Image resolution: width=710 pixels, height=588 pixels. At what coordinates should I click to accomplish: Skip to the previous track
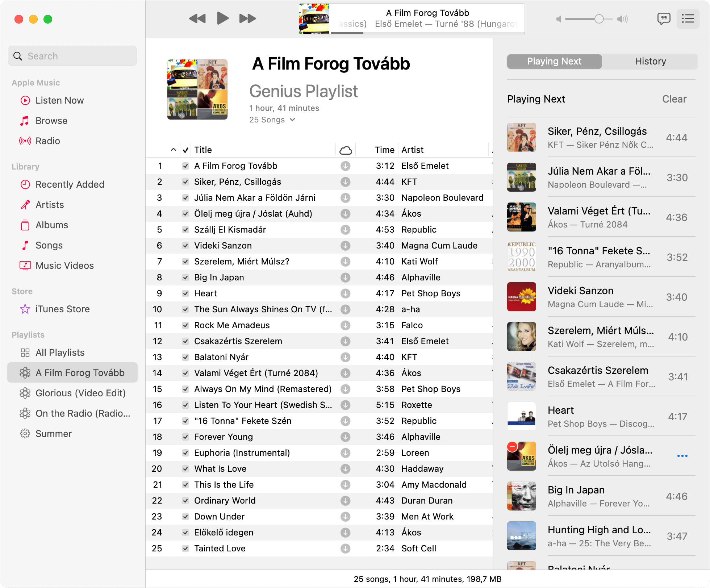tap(197, 18)
